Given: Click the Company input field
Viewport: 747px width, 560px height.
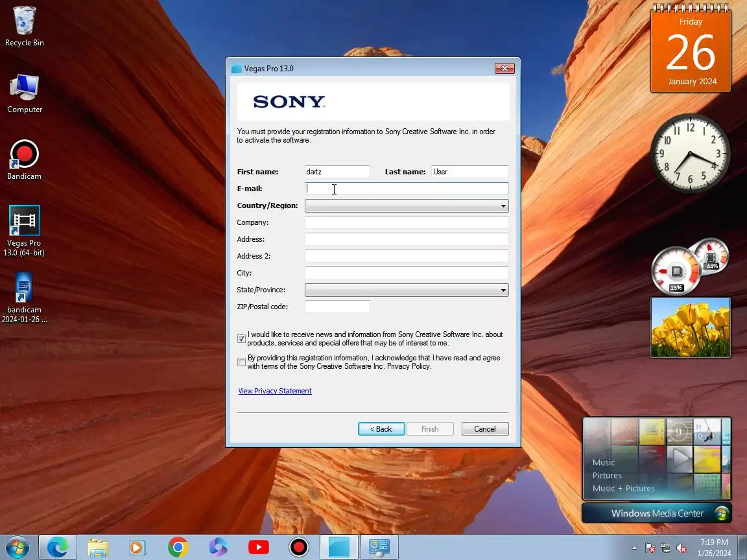Looking at the screenshot, I should [x=407, y=222].
